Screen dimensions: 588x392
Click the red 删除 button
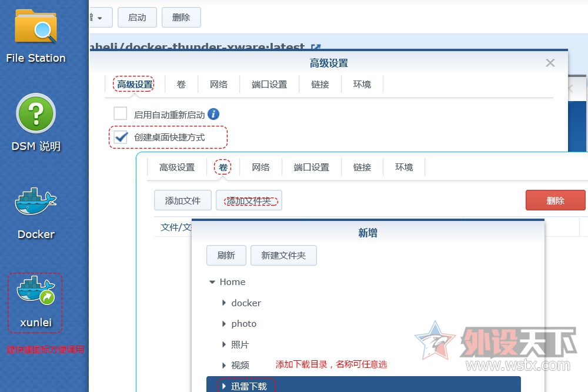tap(556, 200)
